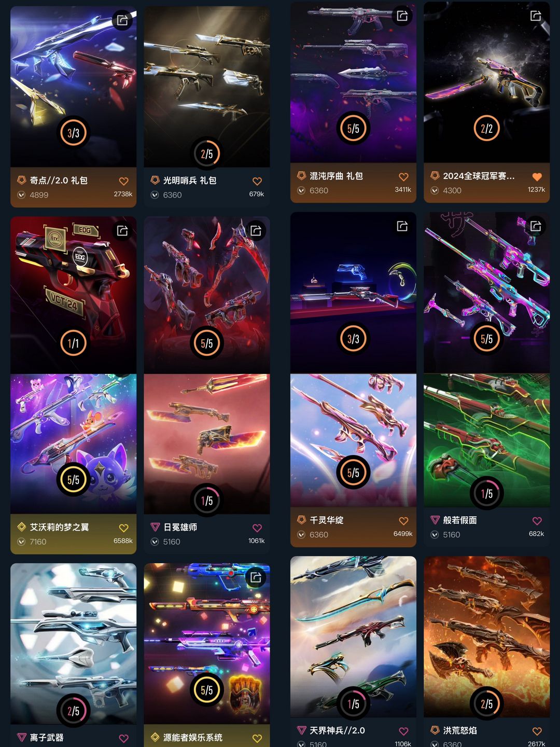Viewport: 560px width, 747px height.
Task: Toggle heart on 光明哨兵 礼包
Action: (257, 181)
